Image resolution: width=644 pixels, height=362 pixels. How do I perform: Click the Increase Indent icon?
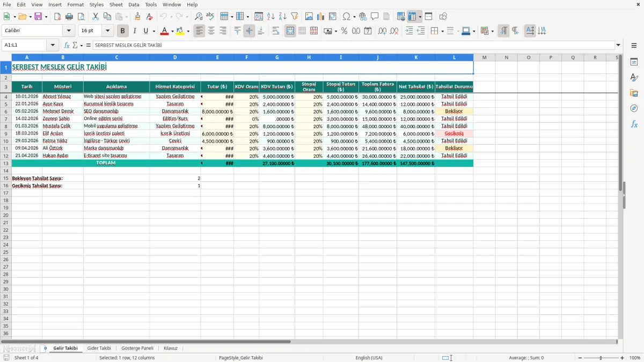[409, 31]
